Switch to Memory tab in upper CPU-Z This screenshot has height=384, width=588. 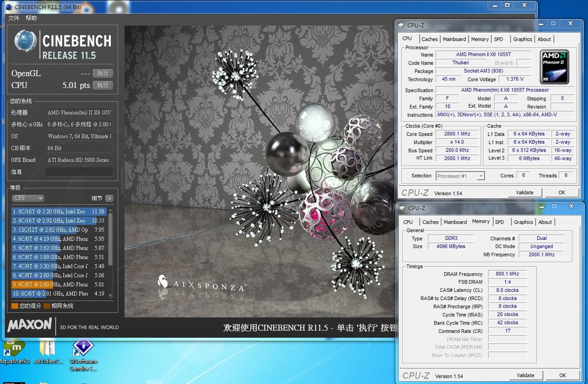480,39
